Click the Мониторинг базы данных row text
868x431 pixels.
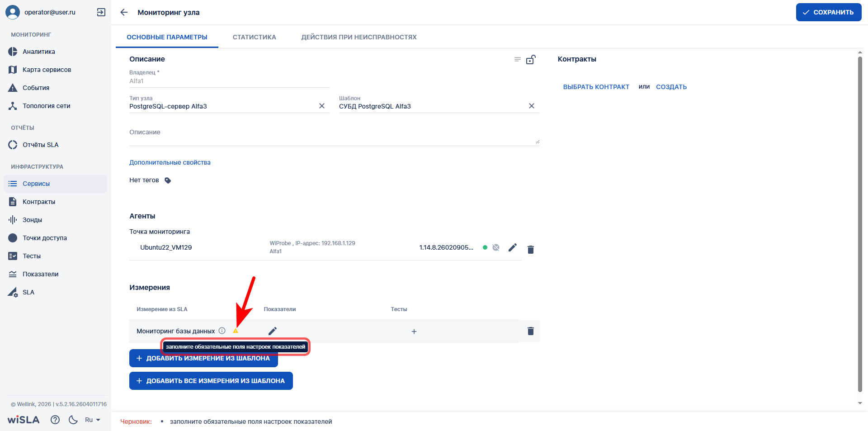[x=175, y=331]
